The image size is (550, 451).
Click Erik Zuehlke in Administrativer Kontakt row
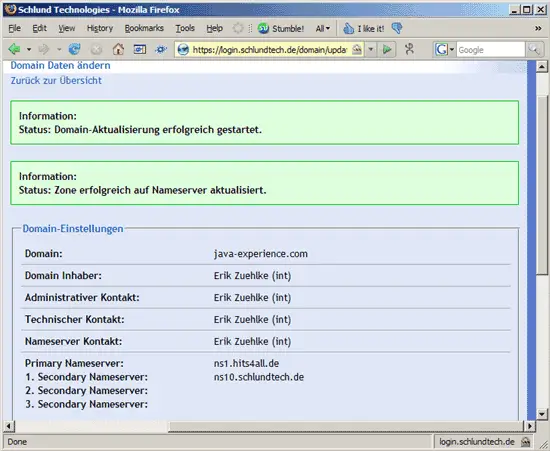[x=252, y=298]
